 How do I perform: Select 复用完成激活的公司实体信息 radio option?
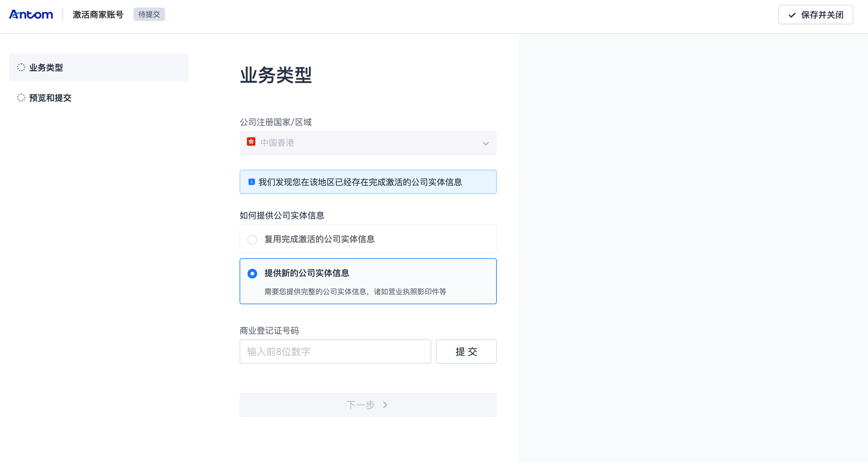[252, 239]
